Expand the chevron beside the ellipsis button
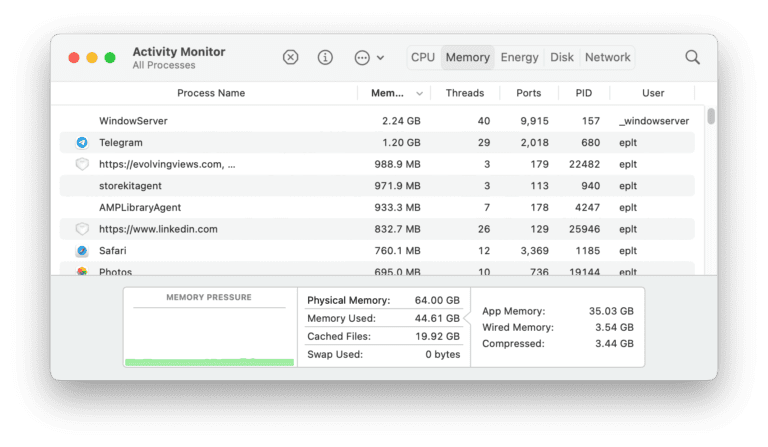 (x=381, y=58)
